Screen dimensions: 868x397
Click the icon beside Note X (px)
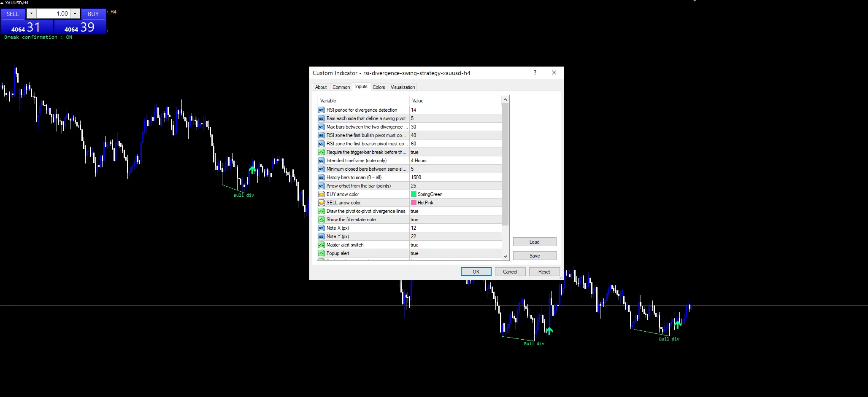(322, 228)
